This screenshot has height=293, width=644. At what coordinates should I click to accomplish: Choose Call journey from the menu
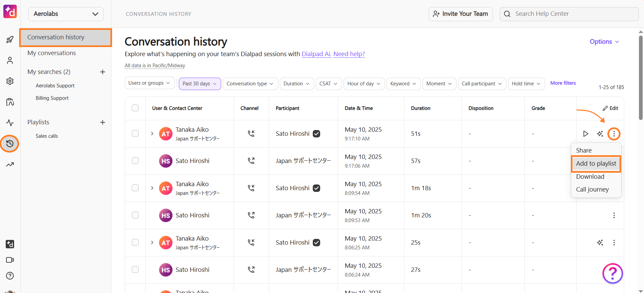596,190
